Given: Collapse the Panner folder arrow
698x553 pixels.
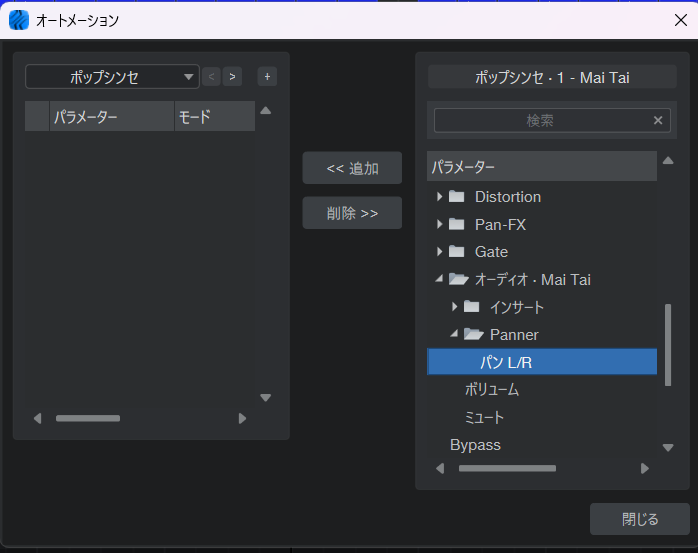Looking at the screenshot, I should point(454,333).
